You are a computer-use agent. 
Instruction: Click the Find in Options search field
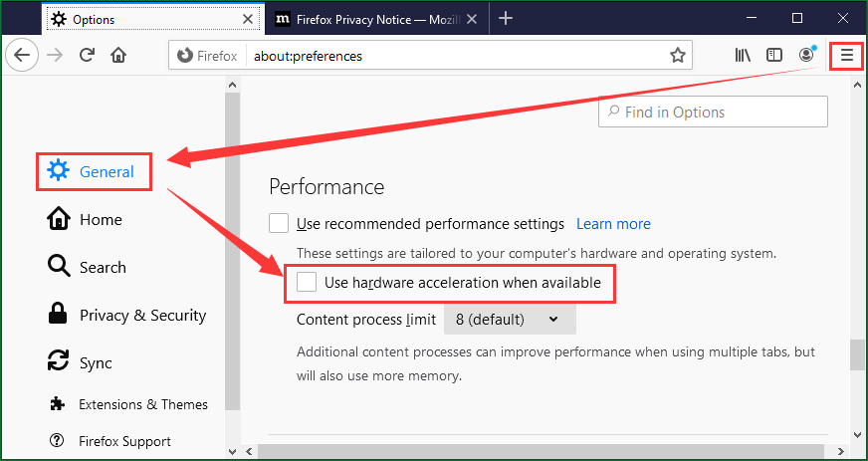click(x=713, y=113)
